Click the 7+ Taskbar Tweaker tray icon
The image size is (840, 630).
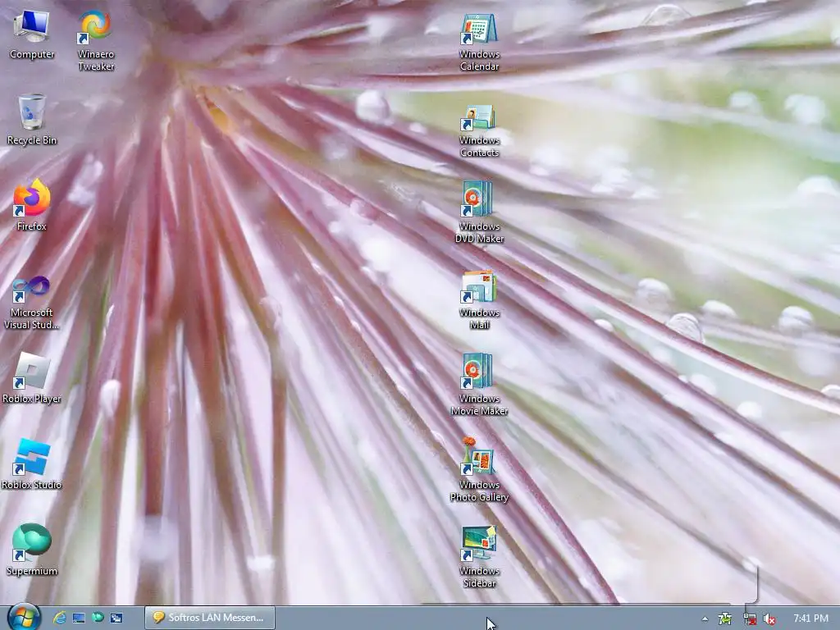tap(725, 619)
